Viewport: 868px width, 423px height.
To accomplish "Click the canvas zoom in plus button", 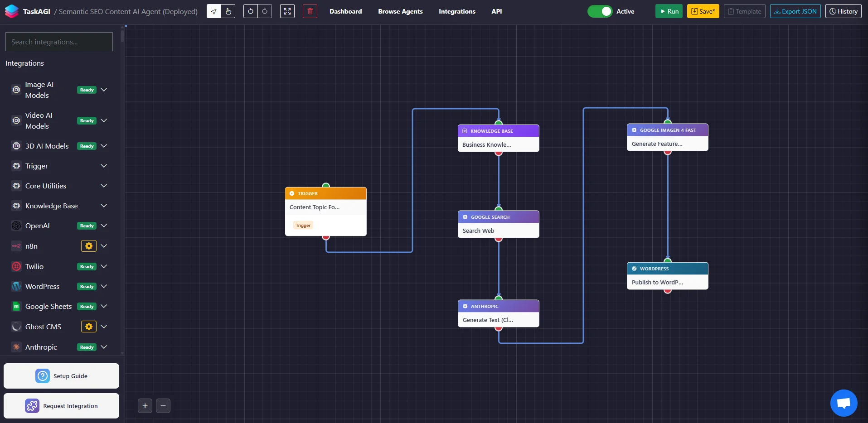I will [x=145, y=406].
